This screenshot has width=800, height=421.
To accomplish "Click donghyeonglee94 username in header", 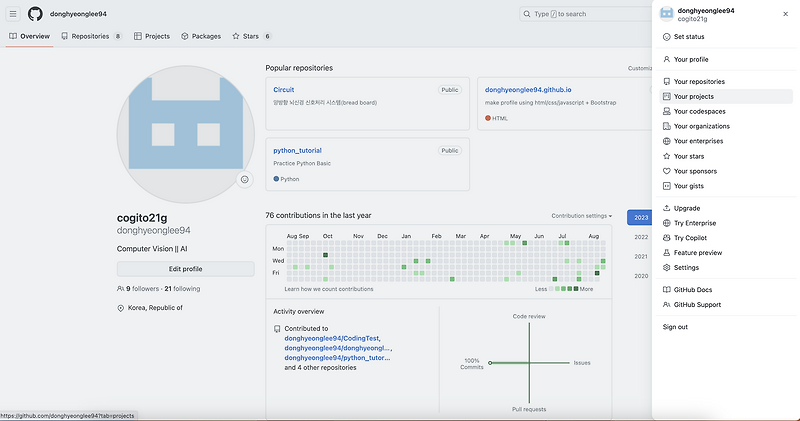I will (78, 14).
